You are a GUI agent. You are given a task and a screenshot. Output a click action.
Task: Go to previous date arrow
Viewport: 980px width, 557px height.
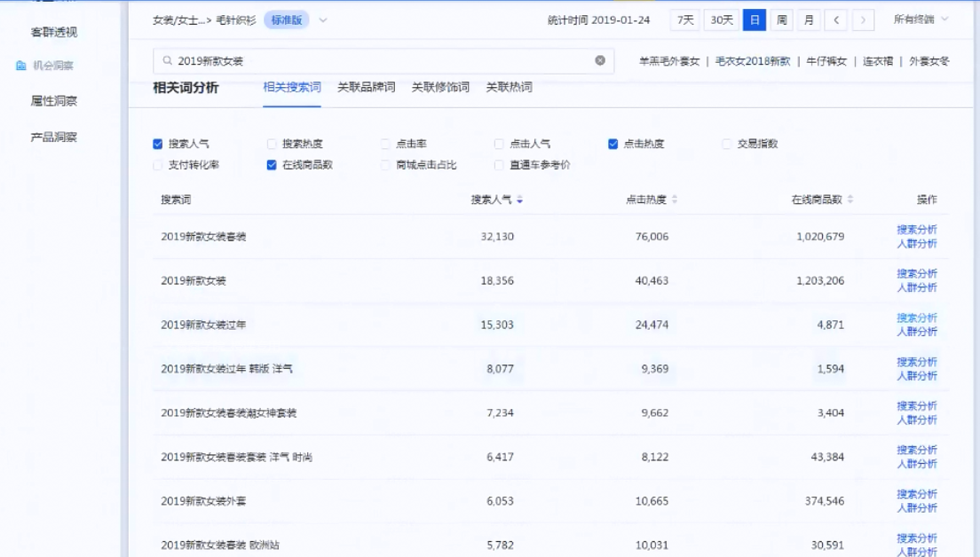[x=835, y=20]
